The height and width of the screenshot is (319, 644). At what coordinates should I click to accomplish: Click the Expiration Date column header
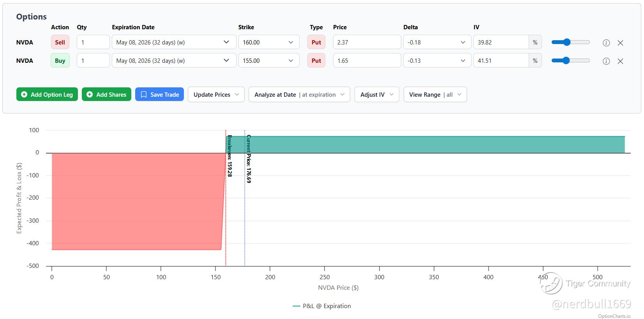pyautogui.click(x=133, y=27)
